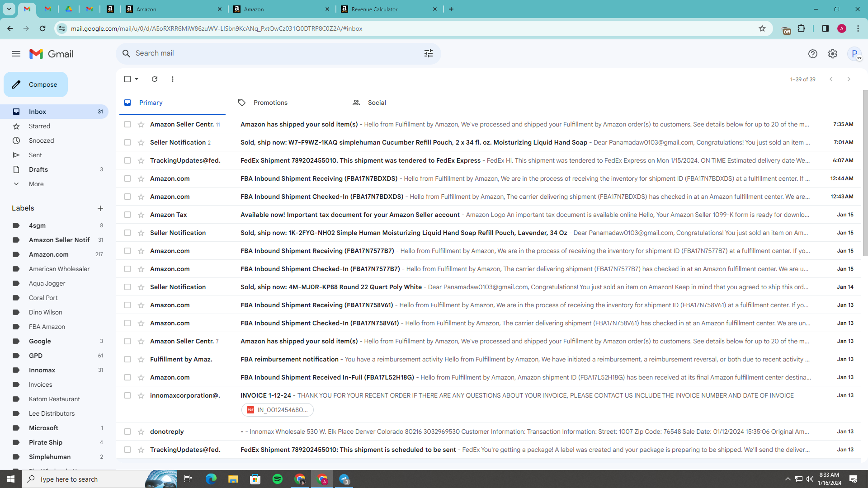
Task: Open the Inbox folder
Action: (54, 112)
